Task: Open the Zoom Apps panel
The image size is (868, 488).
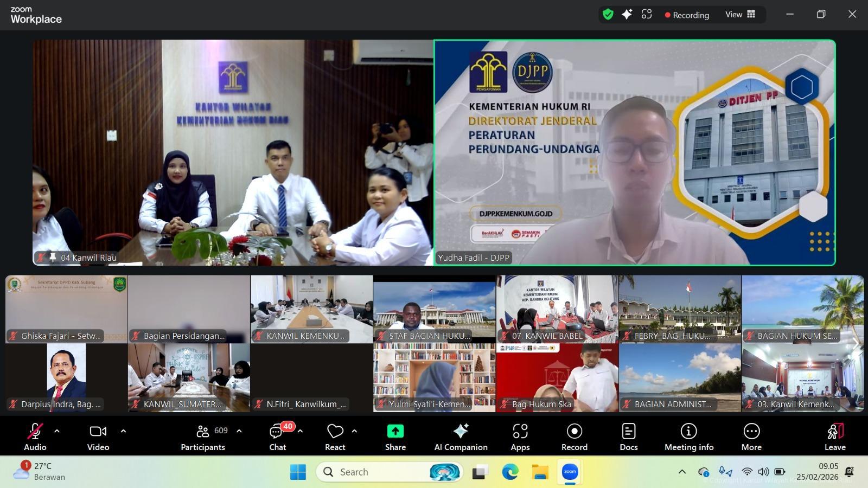Action: (x=520, y=436)
